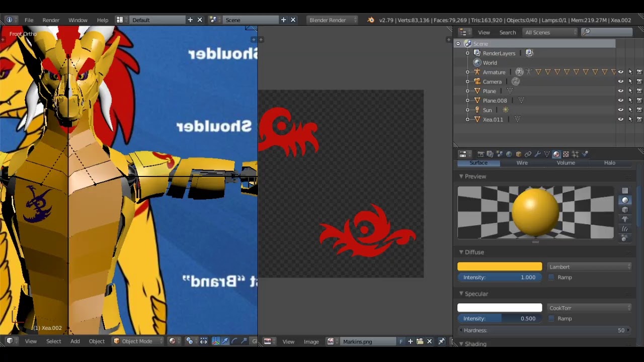Toggle renderability of the Xea.011 object
Screen dimensions: 644x362
639,119
